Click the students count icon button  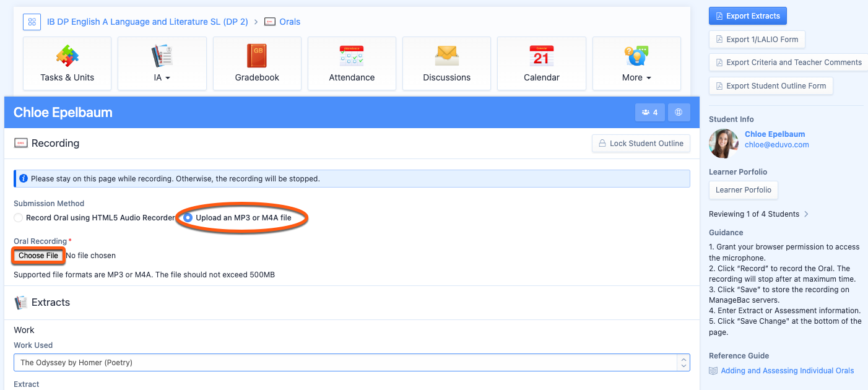650,113
